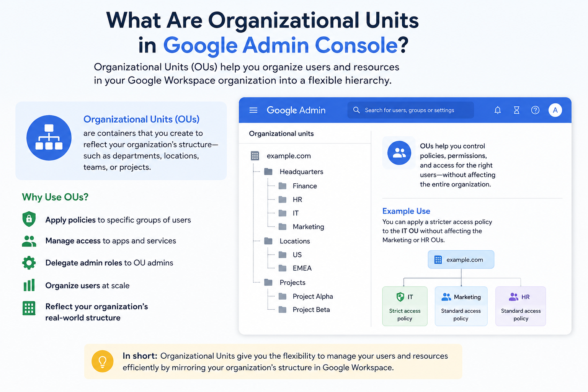Click the Google Admin Console title text
The height and width of the screenshot is (392, 588).
(x=281, y=45)
